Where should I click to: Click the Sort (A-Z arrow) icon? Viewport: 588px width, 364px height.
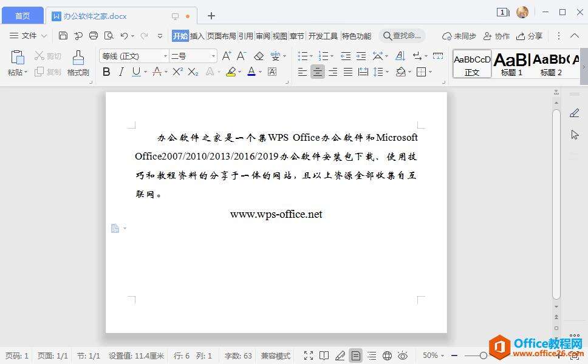pos(400,56)
